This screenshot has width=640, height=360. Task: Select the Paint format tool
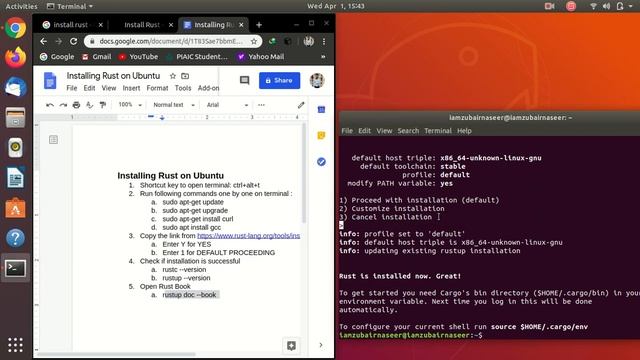(x=103, y=105)
